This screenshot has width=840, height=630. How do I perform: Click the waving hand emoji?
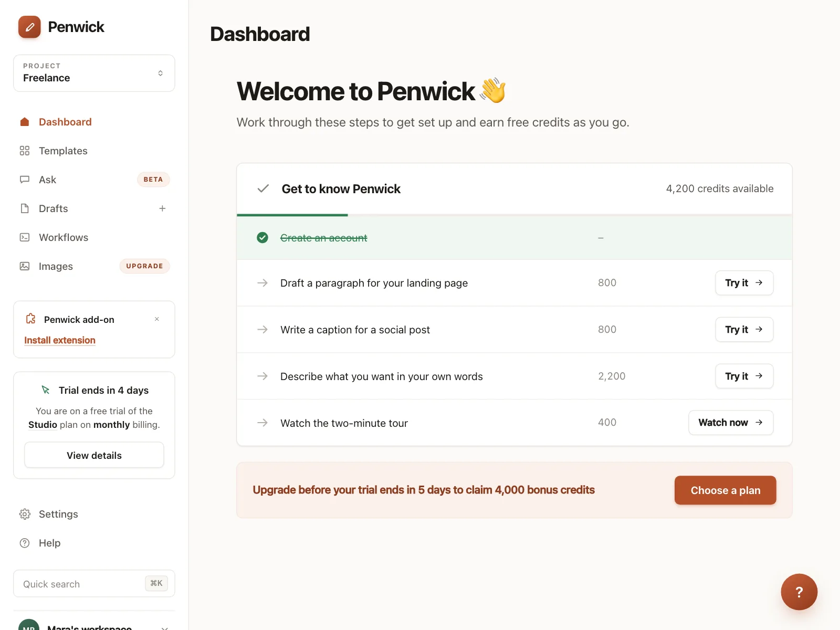pyautogui.click(x=493, y=90)
